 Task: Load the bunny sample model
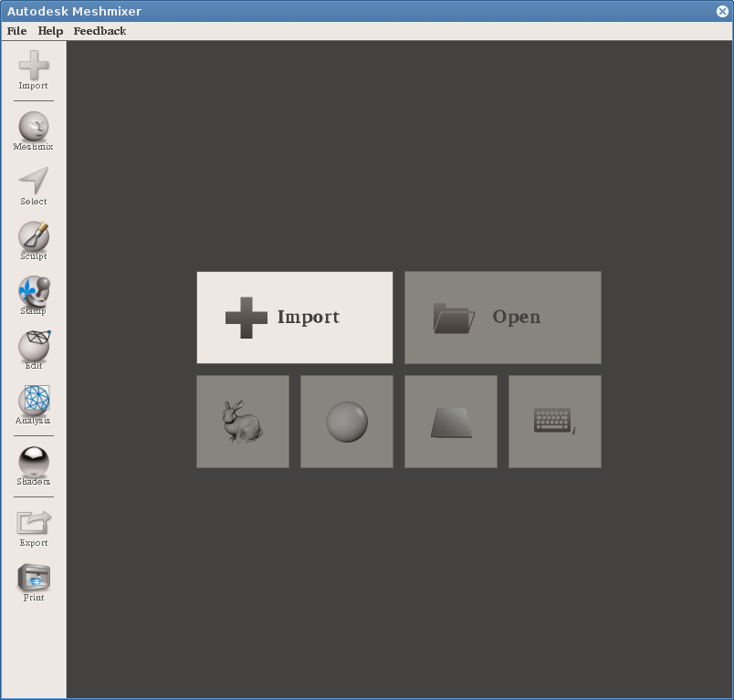coord(243,422)
